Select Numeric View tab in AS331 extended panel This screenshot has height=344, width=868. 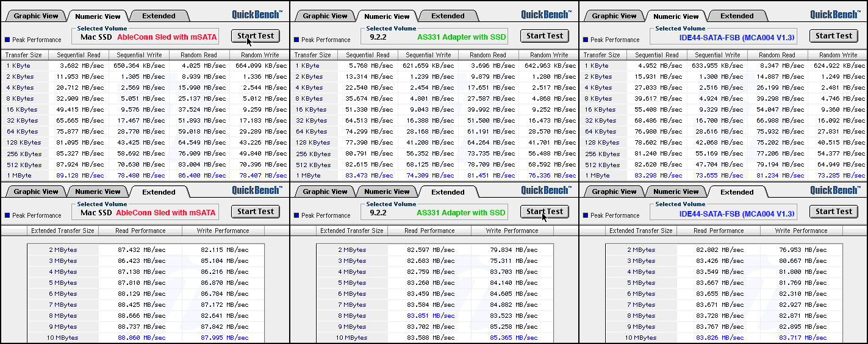pyautogui.click(x=387, y=192)
